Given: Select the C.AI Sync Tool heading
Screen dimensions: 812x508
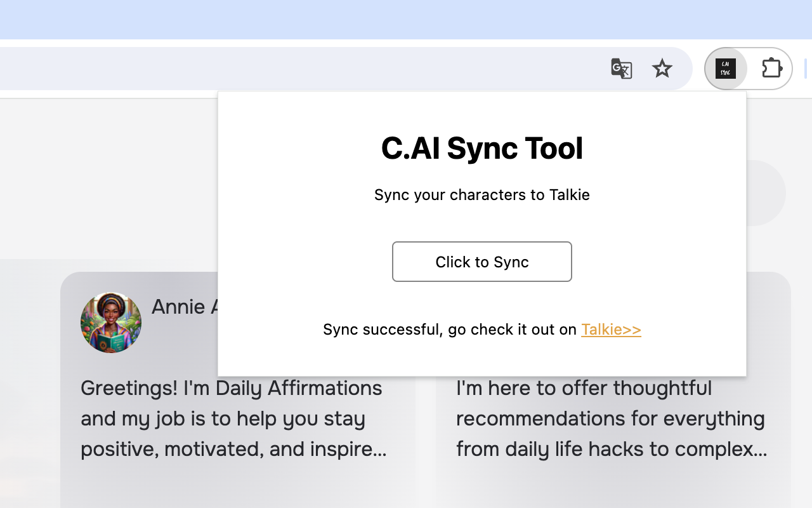Looking at the screenshot, I should point(482,148).
